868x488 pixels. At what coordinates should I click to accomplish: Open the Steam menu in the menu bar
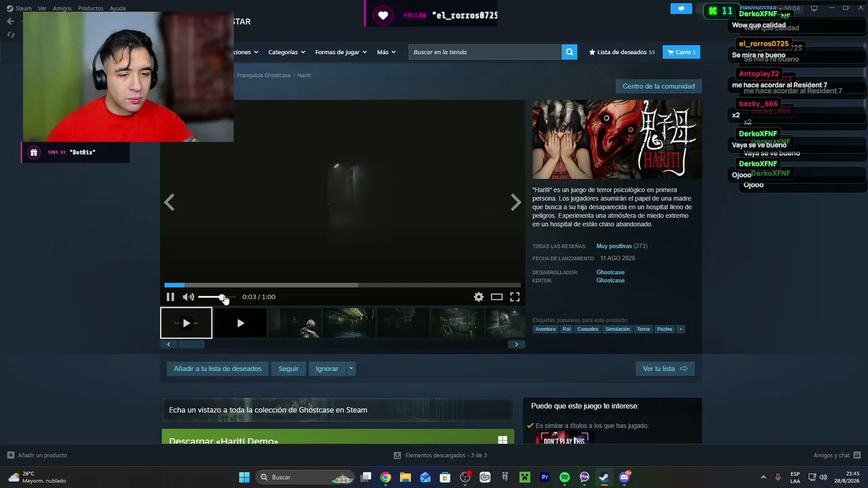(23, 8)
